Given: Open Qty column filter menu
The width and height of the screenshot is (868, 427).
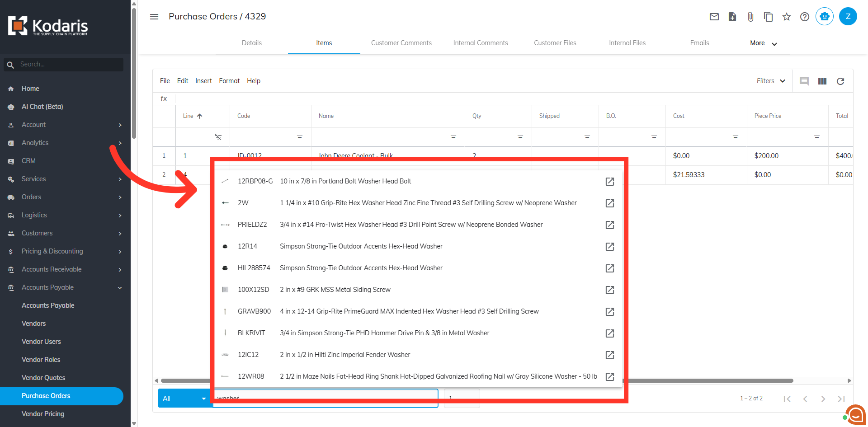Looking at the screenshot, I should coord(520,137).
